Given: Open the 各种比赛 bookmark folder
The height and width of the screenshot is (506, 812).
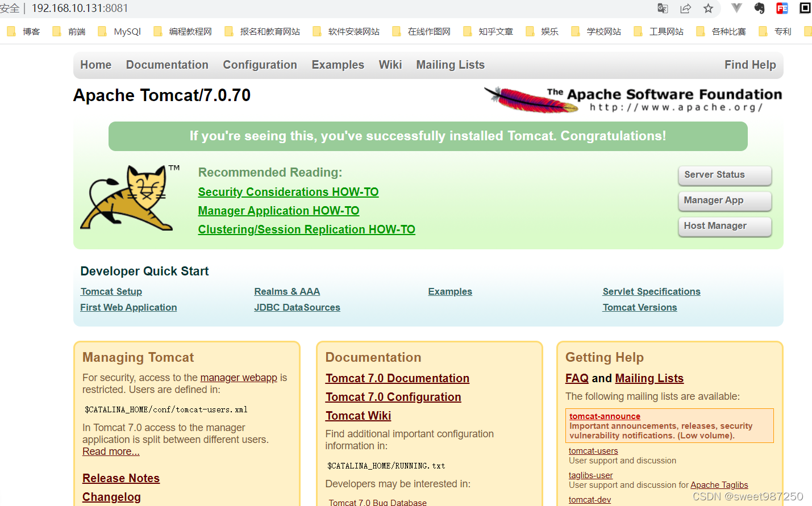Looking at the screenshot, I should 721,31.
